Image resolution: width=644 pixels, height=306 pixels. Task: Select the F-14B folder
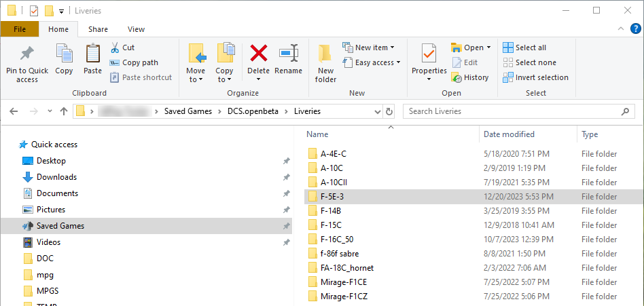(x=331, y=211)
